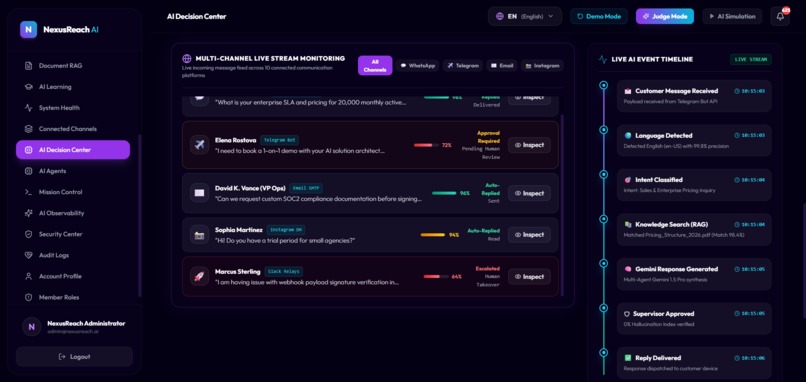Viewport: 806px width, 382px height.
Task: Inspect Elena Rostova's message
Action: pos(529,145)
